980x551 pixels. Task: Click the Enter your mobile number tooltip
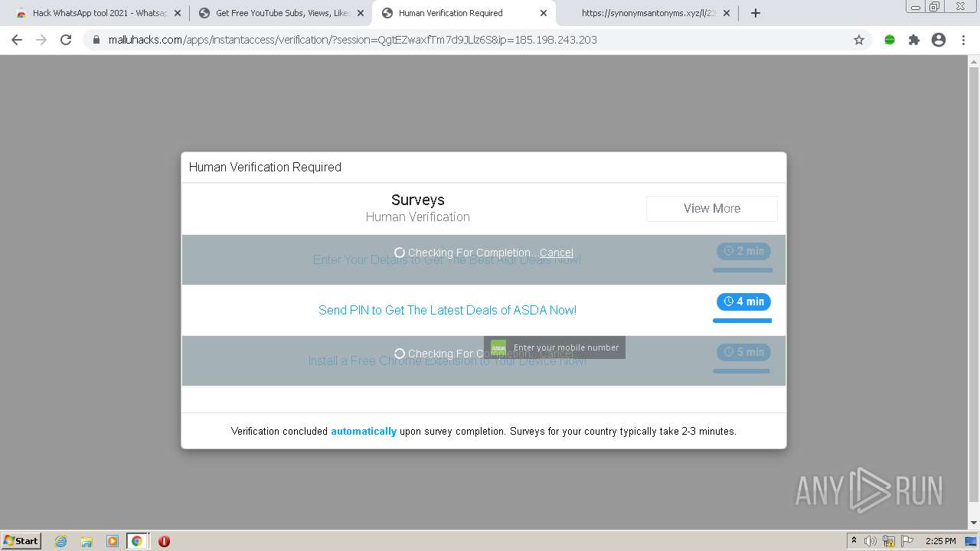[554, 347]
